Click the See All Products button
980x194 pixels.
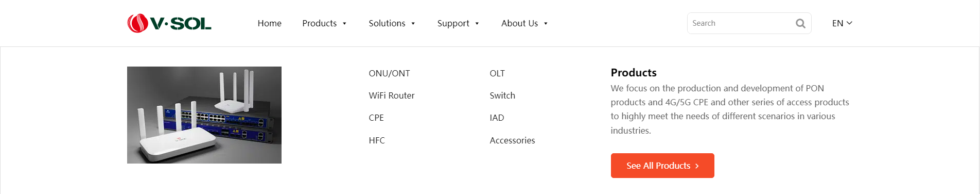[662, 166]
